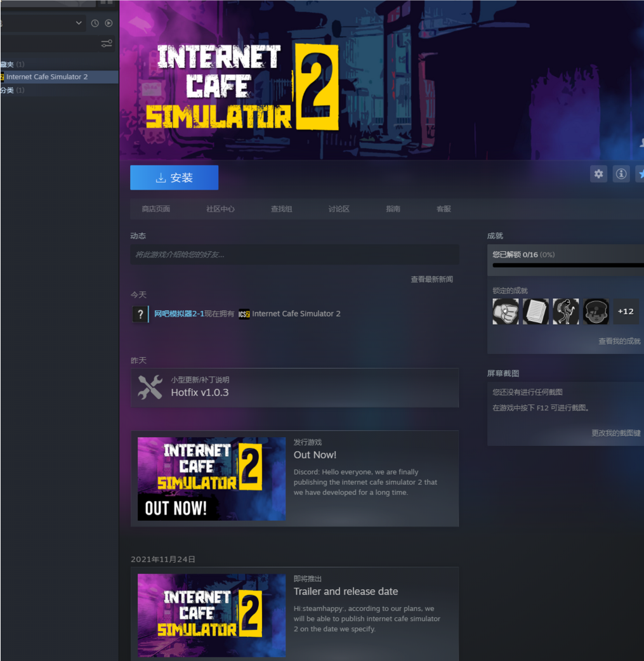This screenshot has width=644, height=661.
Task: Click the question mark user avatar
Action: (140, 314)
